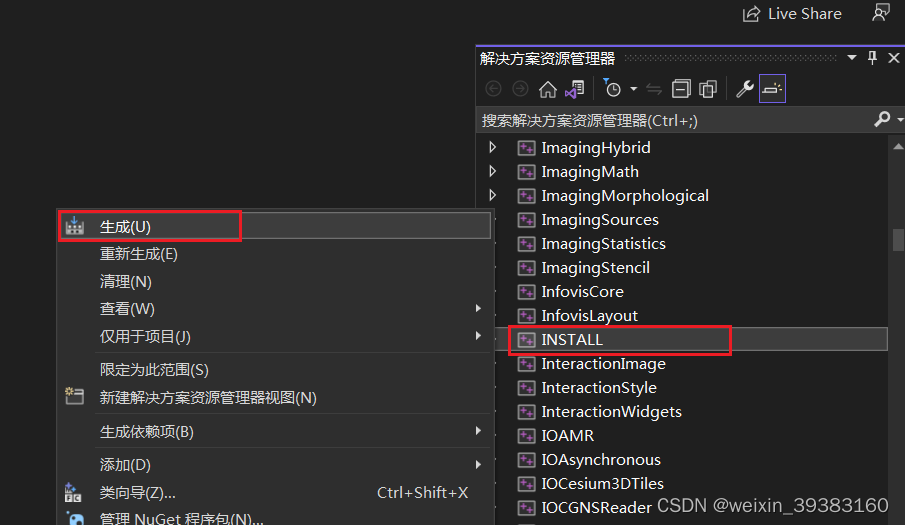Select the ImagingMorphological project

(625, 196)
